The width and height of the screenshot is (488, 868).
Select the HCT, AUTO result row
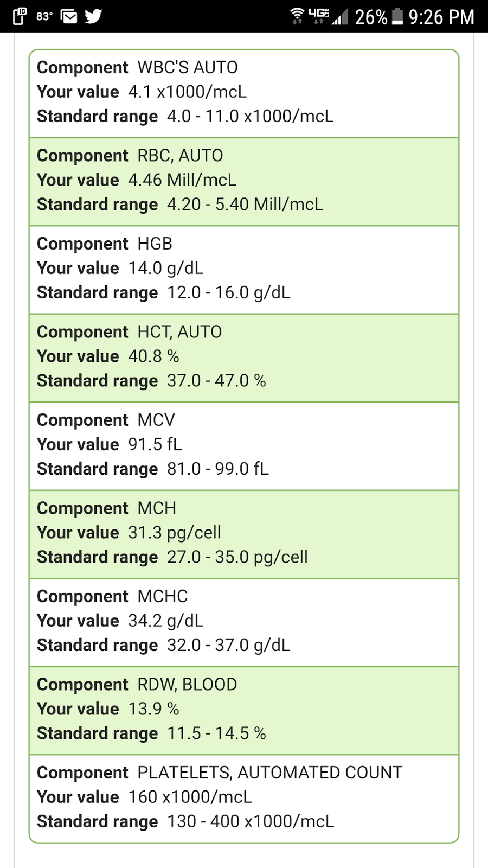[244, 358]
